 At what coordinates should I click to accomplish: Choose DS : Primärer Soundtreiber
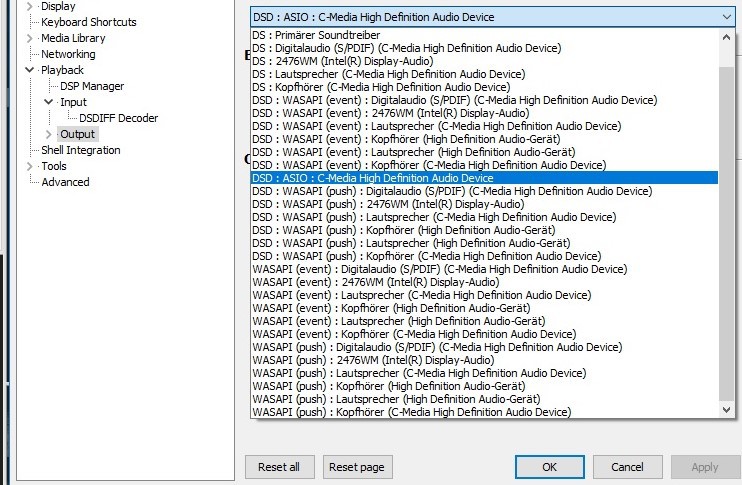click(x=484, y=35)
